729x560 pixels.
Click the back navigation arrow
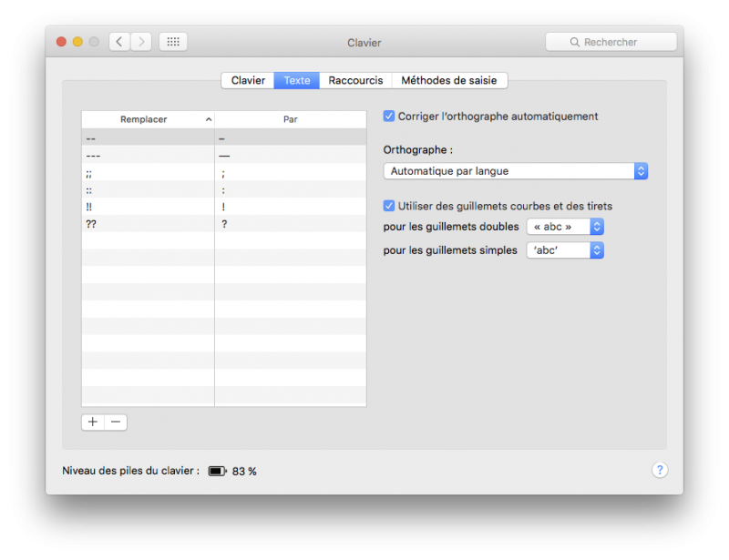coord(120,42)
